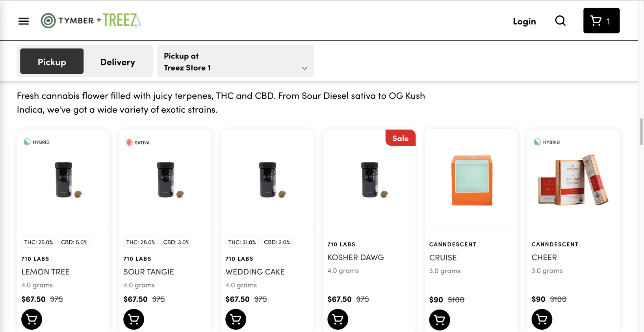Open the Login page
Image resolution: width=644 pixels, height=332 pixels.
(x=524, y=21)
